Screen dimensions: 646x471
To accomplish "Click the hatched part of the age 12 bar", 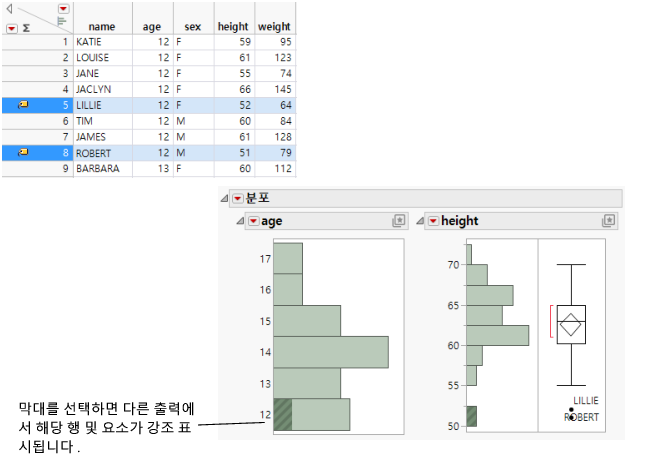I will [x=283, y=415].
